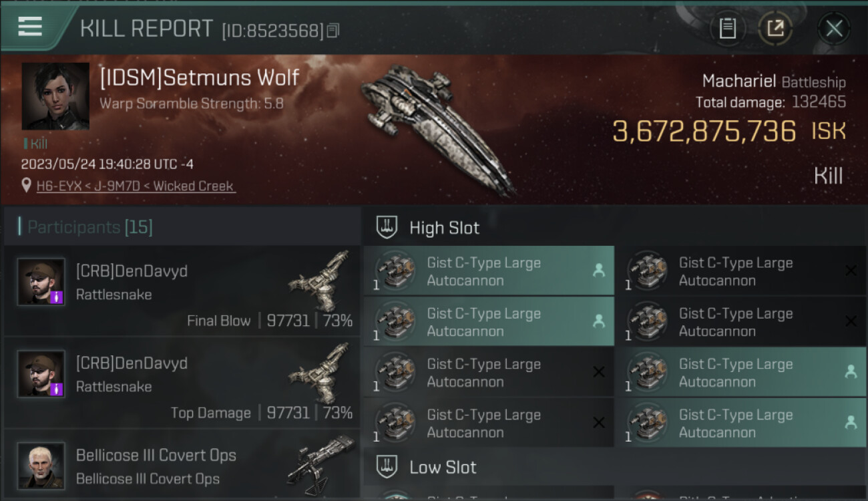Open the H6-EYX location link
The image size is (868, 501).
point(136,186)
